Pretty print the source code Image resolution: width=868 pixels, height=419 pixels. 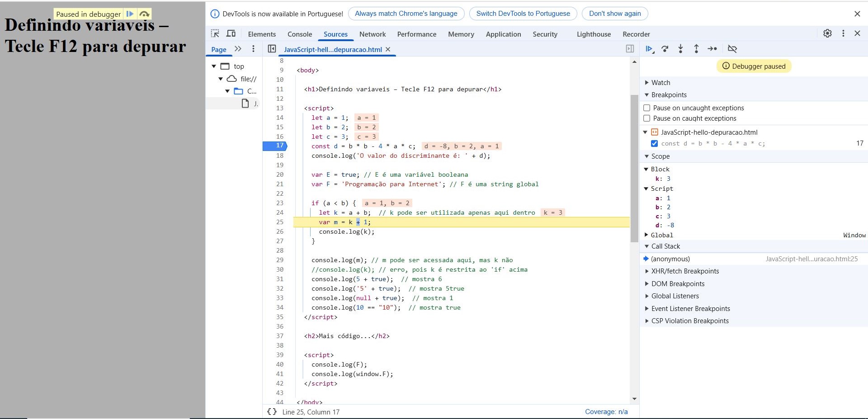[x=272, y=412]
